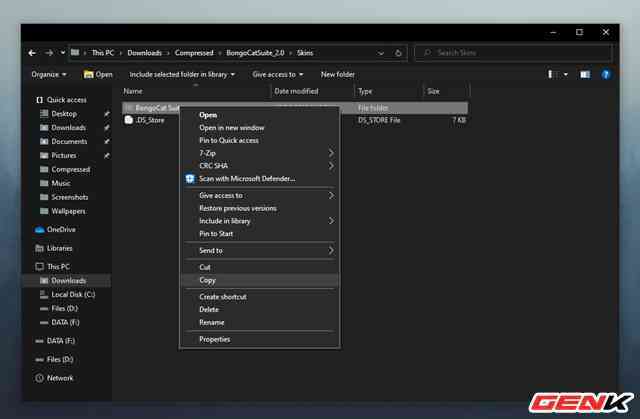Expand Give access to context submenu
The height and width of the screenshot is (419, 640).
(260, 196)
